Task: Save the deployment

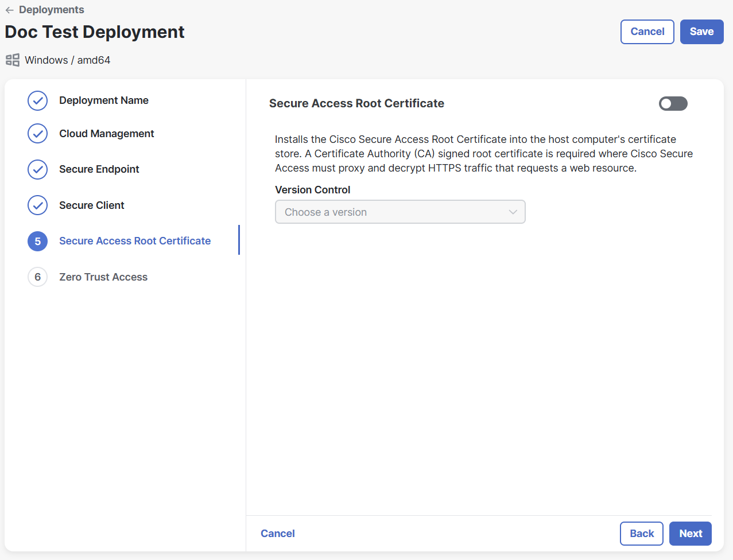Action: coord(702,32)
